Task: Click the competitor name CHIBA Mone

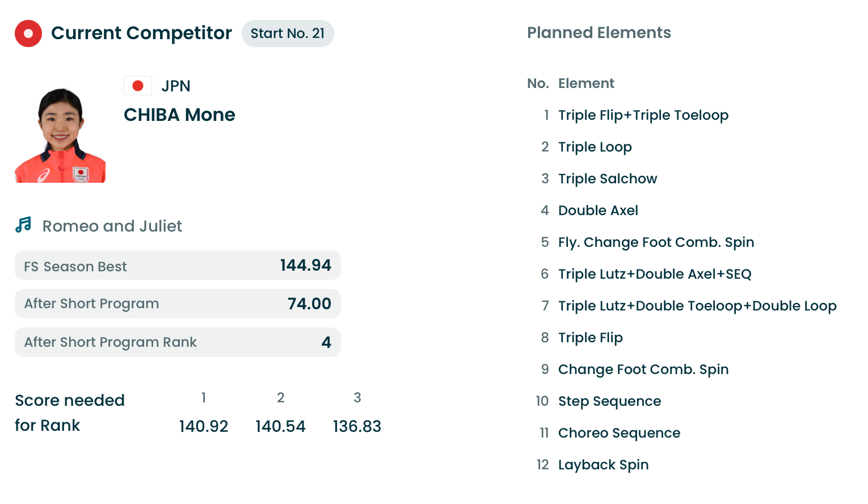Action: pyautogui.click(x=179, y=115)
